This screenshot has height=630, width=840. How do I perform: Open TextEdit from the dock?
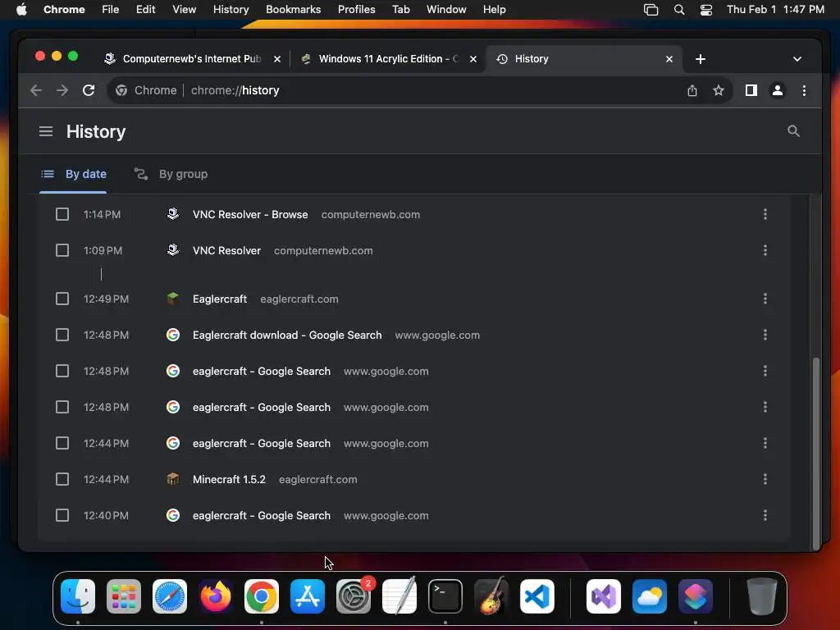click(x=399, y=596)
